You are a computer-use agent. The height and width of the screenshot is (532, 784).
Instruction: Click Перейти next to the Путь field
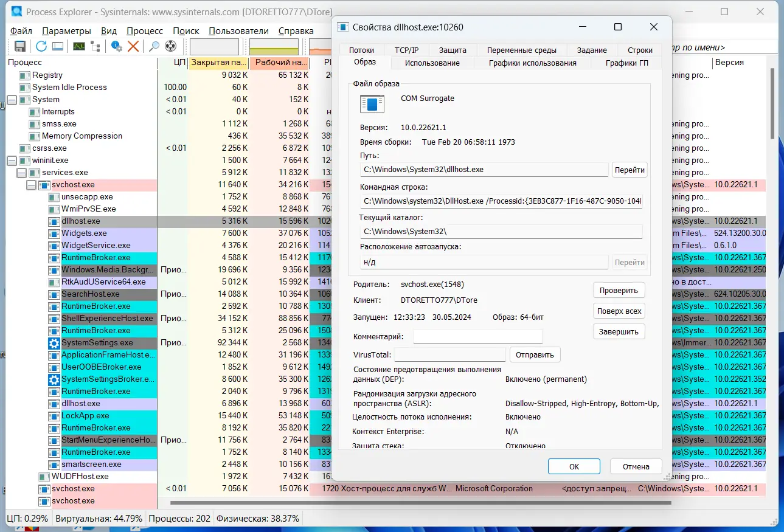630,170
